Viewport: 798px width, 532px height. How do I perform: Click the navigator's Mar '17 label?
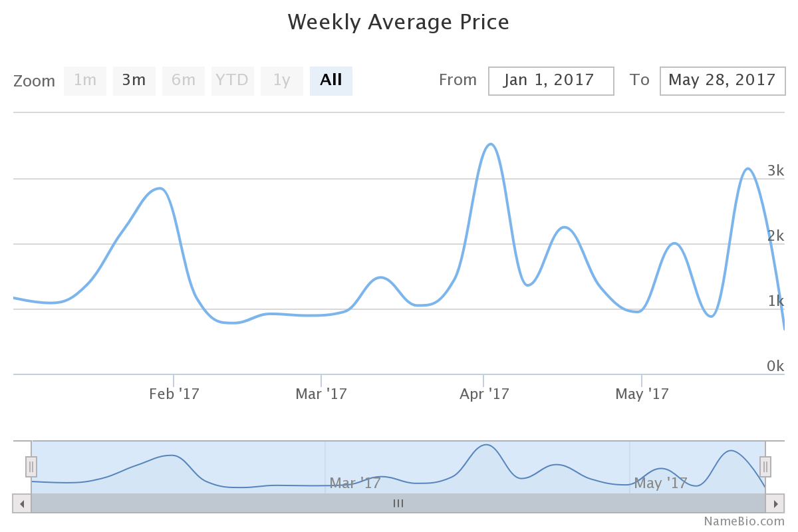pyautogui.click(x=355, y=483)
